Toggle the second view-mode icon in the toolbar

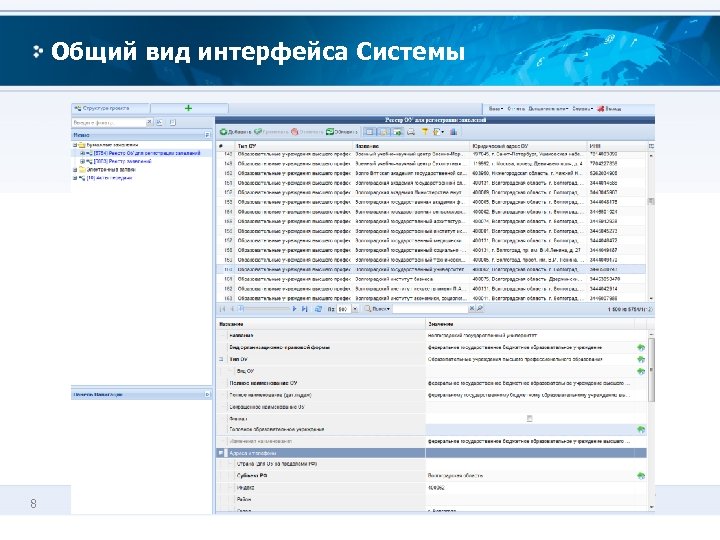[x=383, y=132]
